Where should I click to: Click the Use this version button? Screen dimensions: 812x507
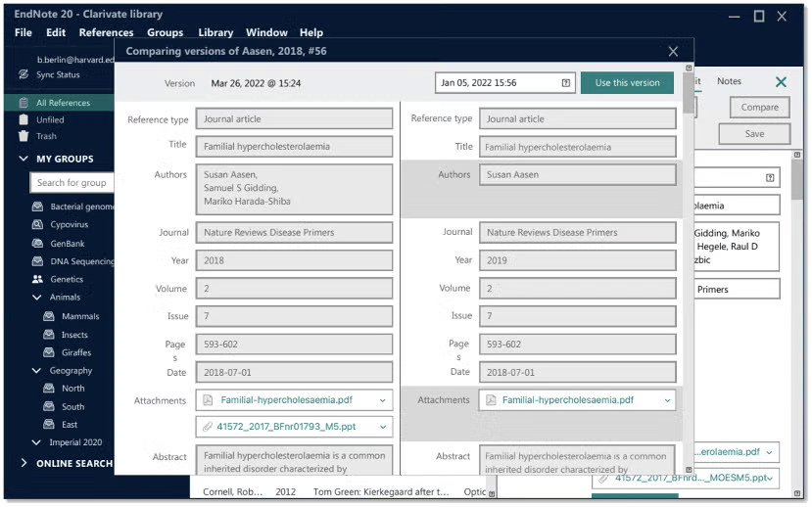[627, 83]
